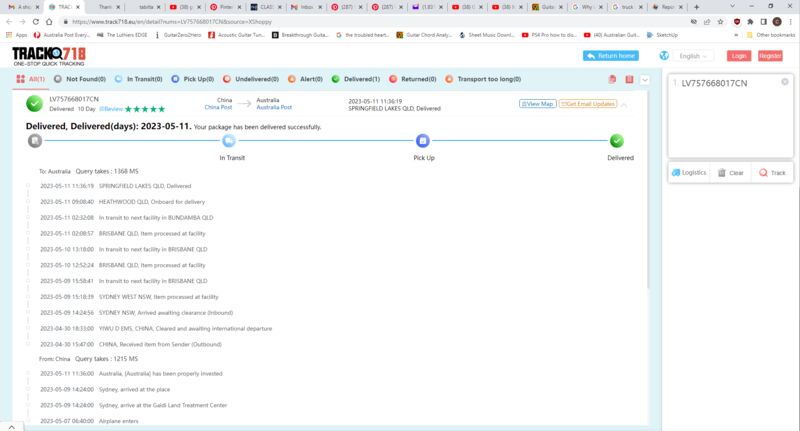Select the Pick Up(0) filter tab
800x431 pixels.
(x=192, y=79)
